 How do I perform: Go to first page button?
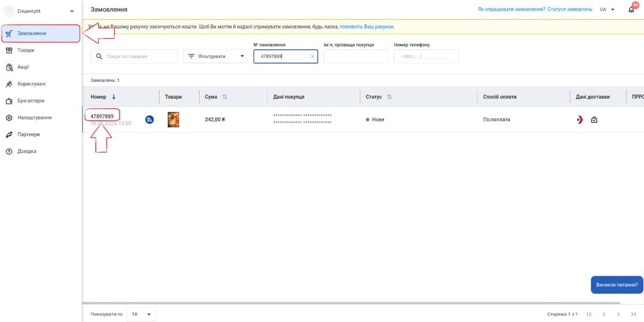589,314
